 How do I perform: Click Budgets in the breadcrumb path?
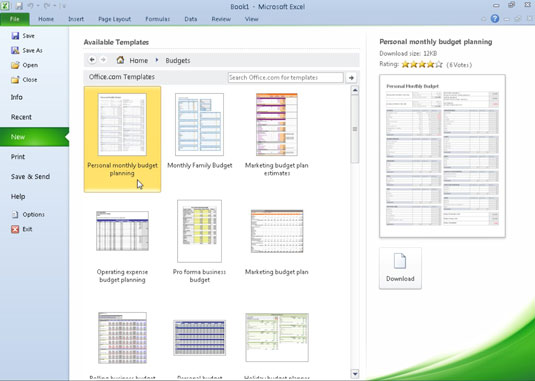178,60
